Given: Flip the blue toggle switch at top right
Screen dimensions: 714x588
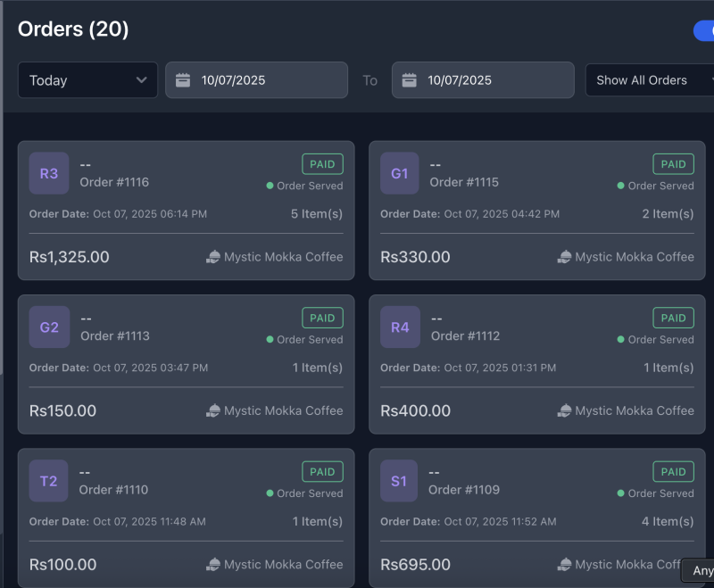Looking at the screenshot, I should coord(704,30).
